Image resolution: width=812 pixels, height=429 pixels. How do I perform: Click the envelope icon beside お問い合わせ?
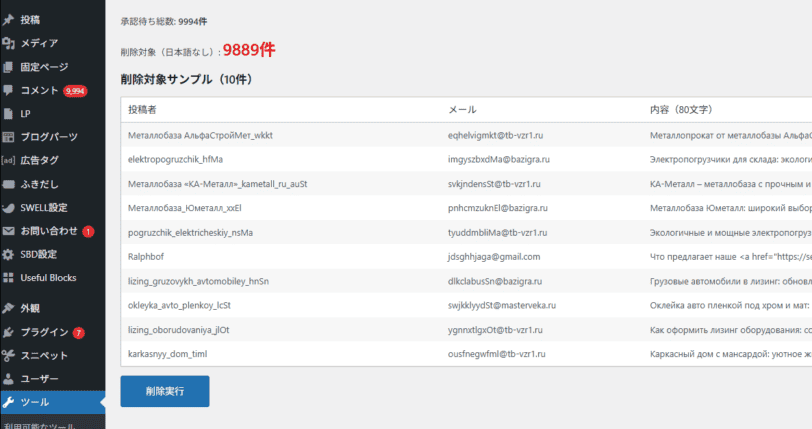9,231
